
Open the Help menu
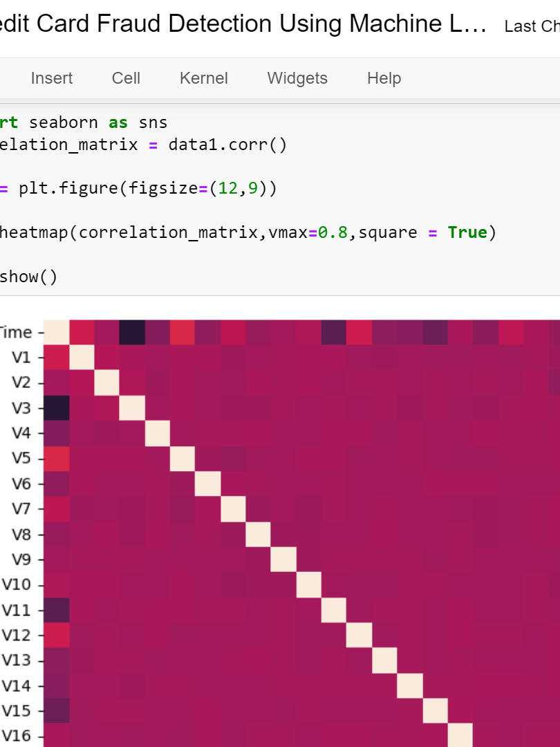tap(384, 78)
